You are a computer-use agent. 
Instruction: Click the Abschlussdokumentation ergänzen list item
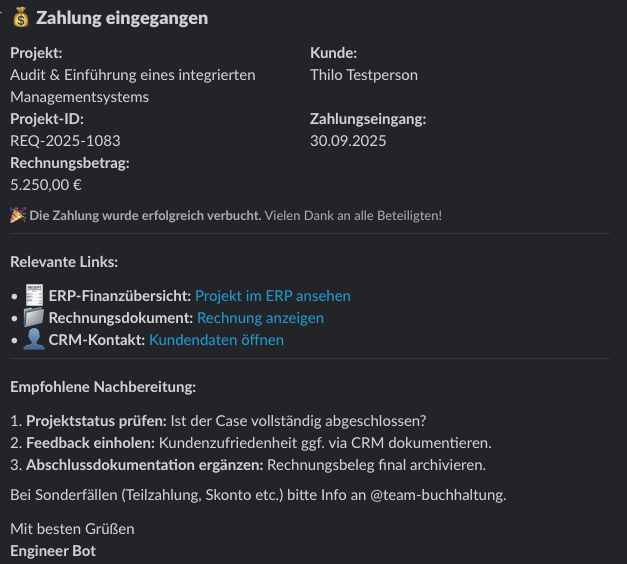tap(248, 465)
